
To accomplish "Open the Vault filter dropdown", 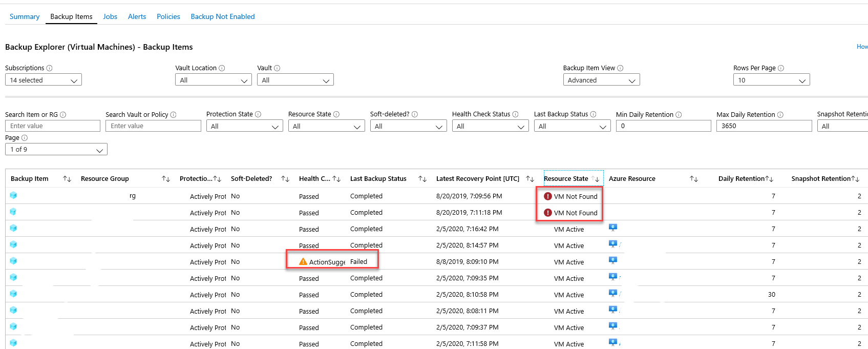I will 295,80.
